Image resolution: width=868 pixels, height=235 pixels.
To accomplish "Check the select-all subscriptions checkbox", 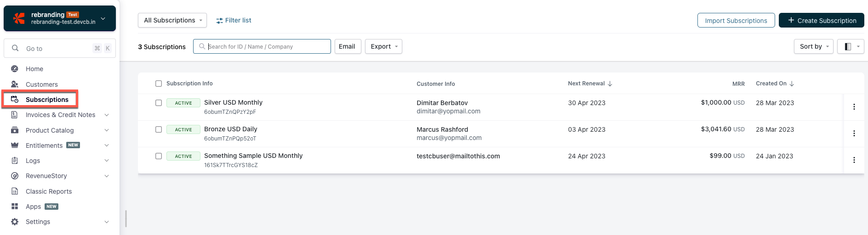I will (x=159, y=84).
